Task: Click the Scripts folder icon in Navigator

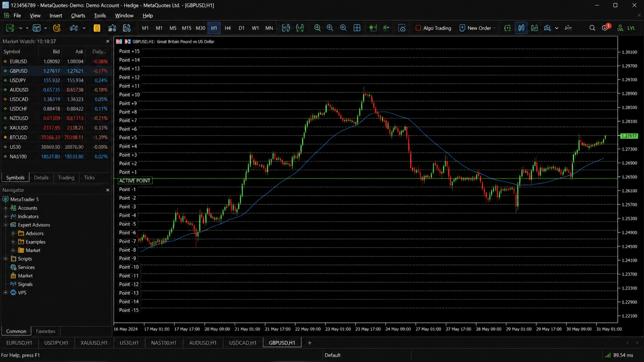Action: [13, 259]
